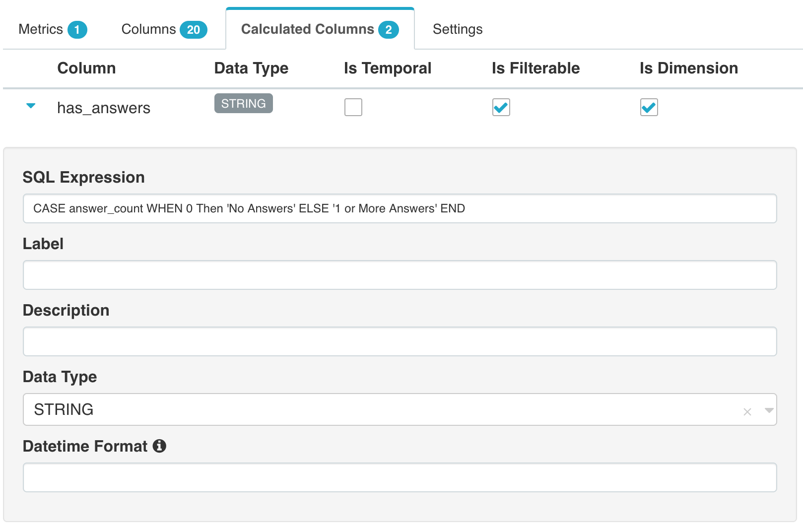Viewport: 803px width, 532px height.
Task: Focus the Description text field
Action: (x=400, y=341)
